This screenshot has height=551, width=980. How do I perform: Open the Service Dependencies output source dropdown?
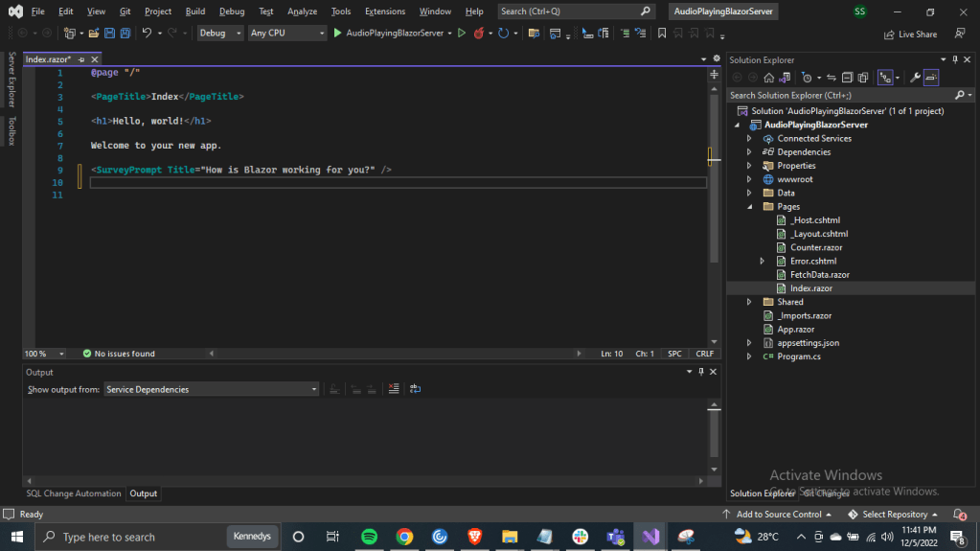tap(212, 389)
